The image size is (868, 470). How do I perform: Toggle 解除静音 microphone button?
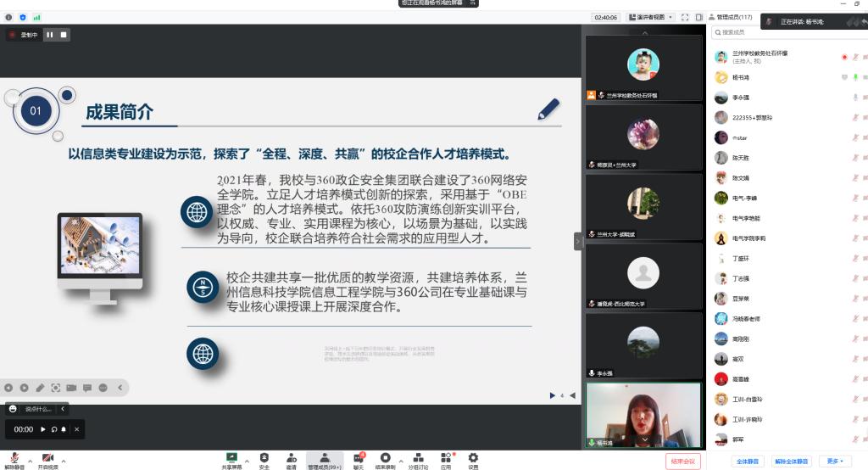click(14, 458)
